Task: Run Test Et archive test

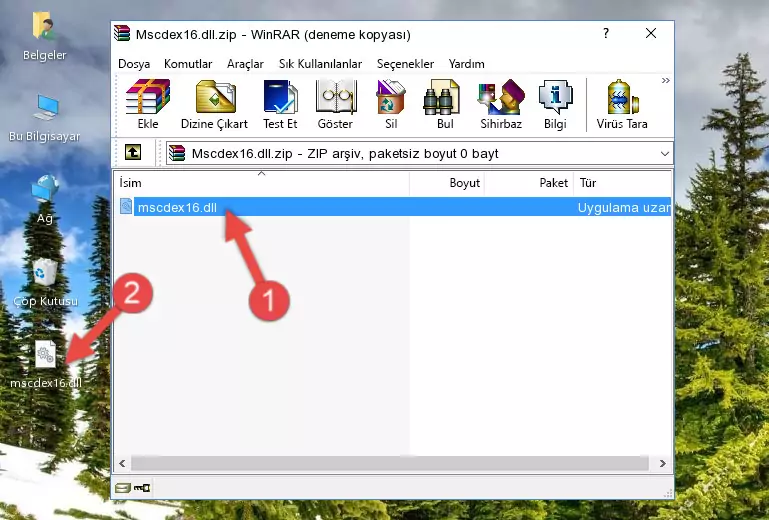Action: (280, 104)
